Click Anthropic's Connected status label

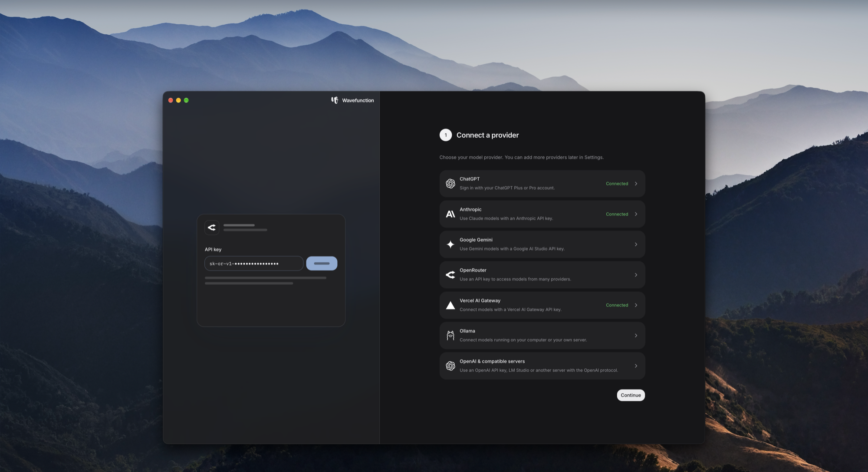[x=617, y=214]
